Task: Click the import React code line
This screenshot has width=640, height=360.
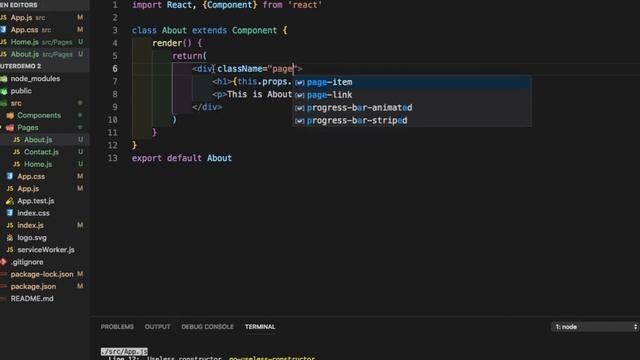Action: point(227,5)
